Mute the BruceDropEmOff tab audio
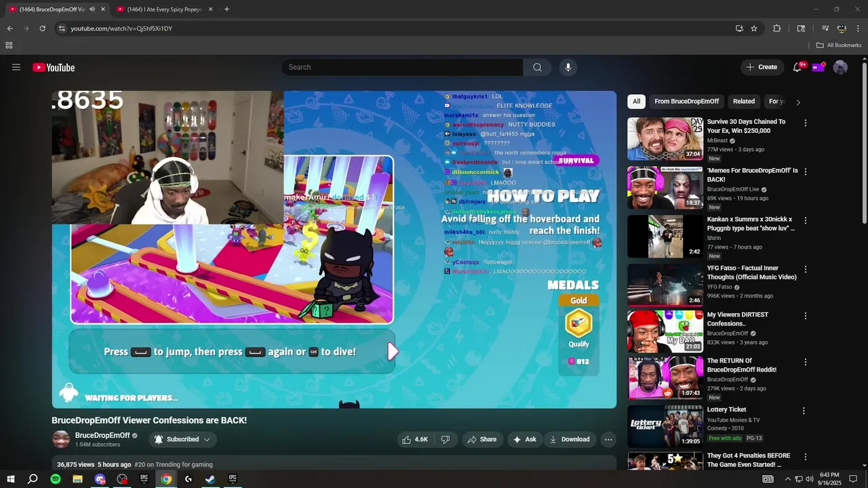The width and height of the screenshot is (868, 488). 92,9
